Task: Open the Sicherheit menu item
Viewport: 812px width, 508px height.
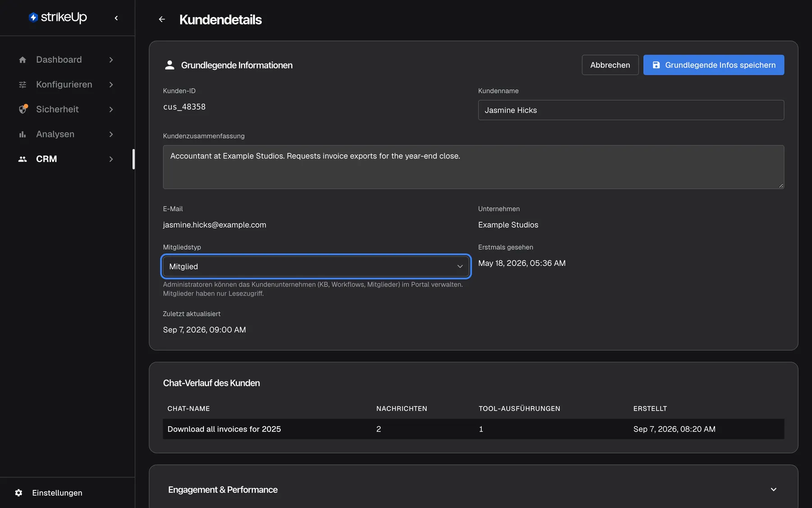Action: click(x=66, y=109)
